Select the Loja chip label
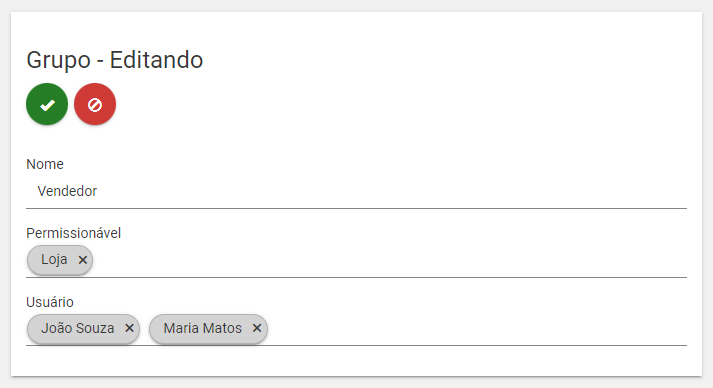This screenshot has width=713, height=388. (x=54, y=259)
